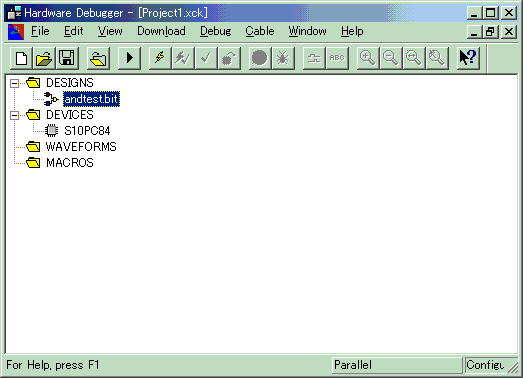Click the logic gate icon beside andtest.bit
Viewport: 523px width, 378px height.
pos(51,99)
